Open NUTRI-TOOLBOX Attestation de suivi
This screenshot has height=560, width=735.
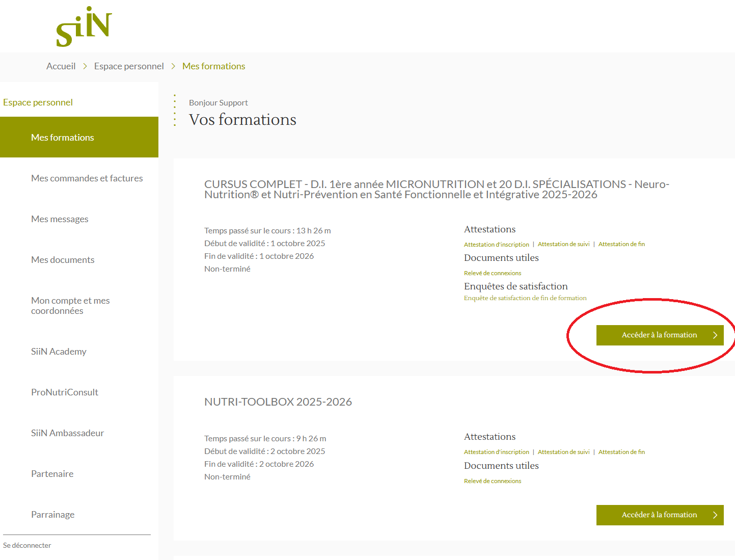564,452
